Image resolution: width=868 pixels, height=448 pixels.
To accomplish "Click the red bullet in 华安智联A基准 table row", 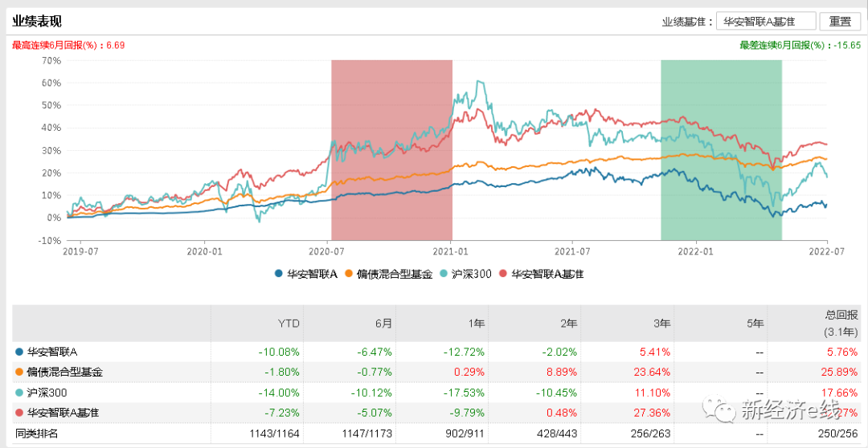I will coord(19,413).
